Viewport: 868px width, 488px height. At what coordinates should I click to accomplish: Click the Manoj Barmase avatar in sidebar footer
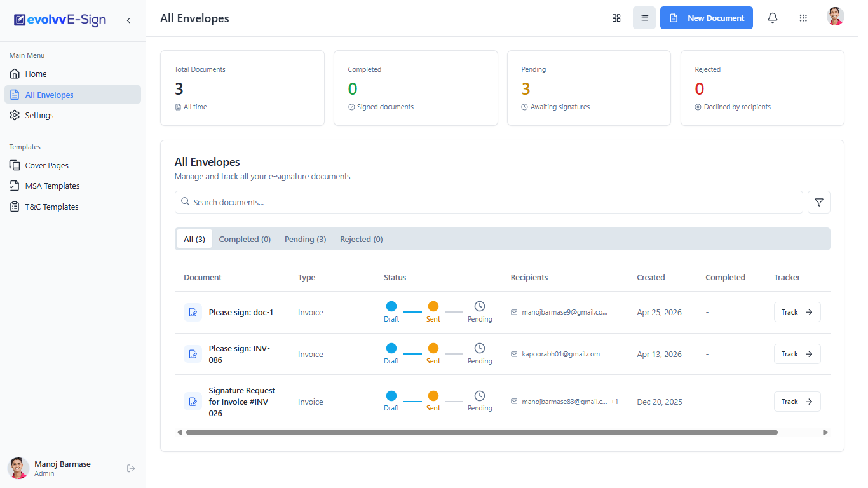(x=18, y=468)
